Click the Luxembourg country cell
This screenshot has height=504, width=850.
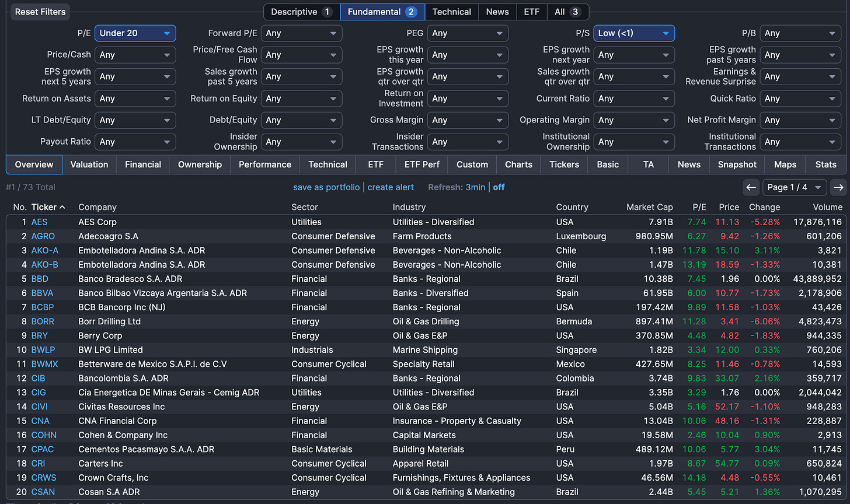[581, 236]
